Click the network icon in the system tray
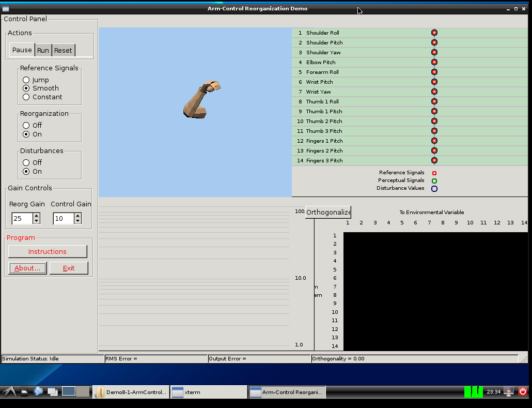 [x=509, y=392]
